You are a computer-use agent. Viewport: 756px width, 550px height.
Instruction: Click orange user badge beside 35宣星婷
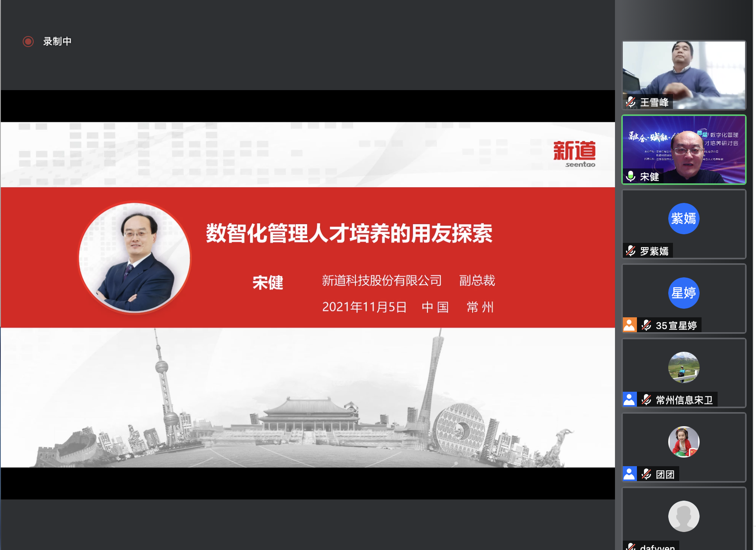point(629,325)
